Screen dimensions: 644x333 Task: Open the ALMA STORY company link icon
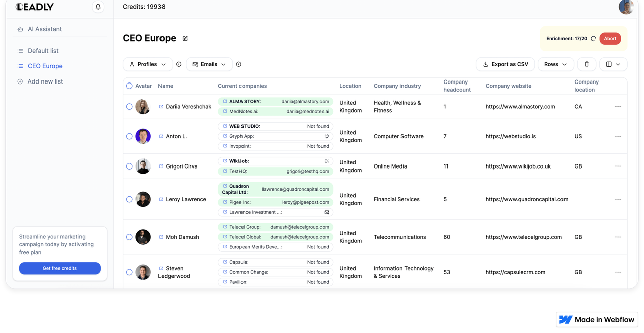point(225,101)
